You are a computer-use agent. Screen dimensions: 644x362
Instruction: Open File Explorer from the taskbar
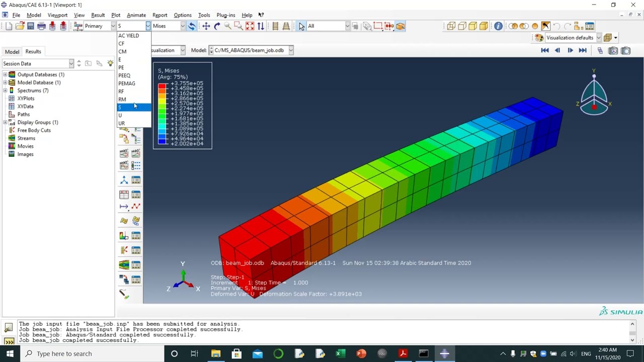point(216,353)
